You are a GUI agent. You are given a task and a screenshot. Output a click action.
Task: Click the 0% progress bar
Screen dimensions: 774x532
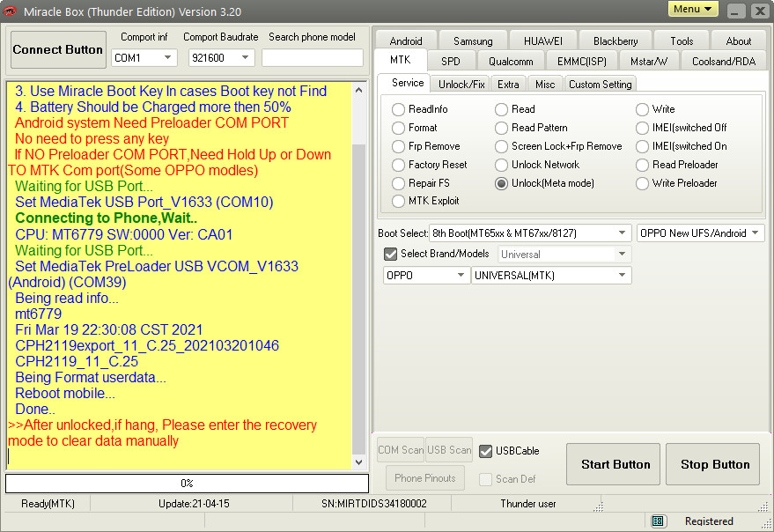tap(187, 484)
